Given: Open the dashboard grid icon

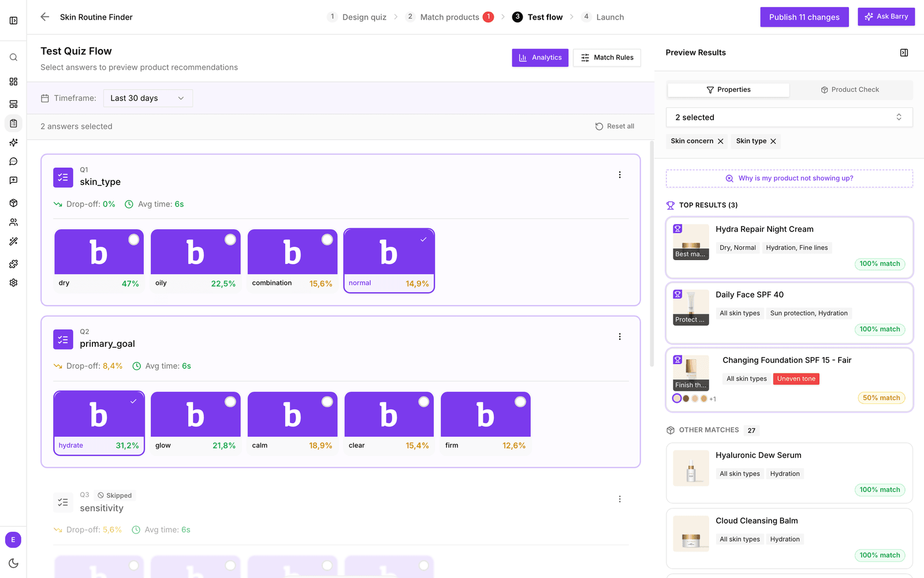Looking at the screenshot, I should click(x=13, y=81).
